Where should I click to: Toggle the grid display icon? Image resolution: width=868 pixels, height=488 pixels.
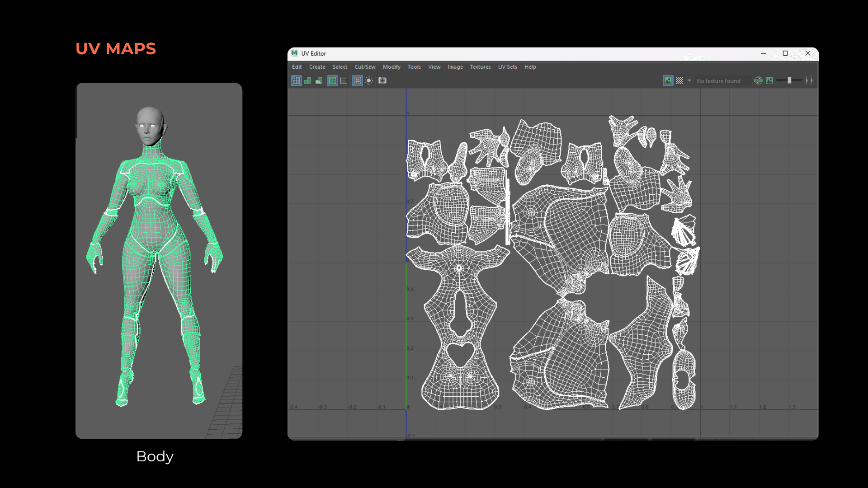(x=357, y=80)
